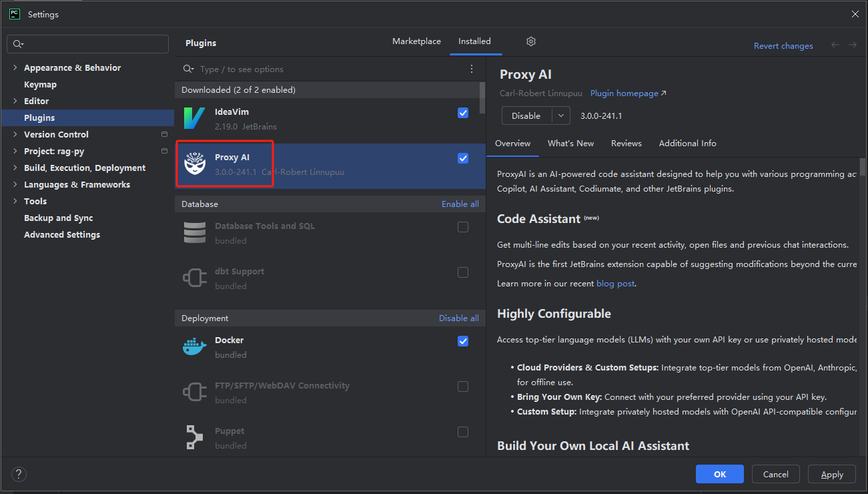Uncheck the Docker plugin checkbox

(x=463, y=341)
